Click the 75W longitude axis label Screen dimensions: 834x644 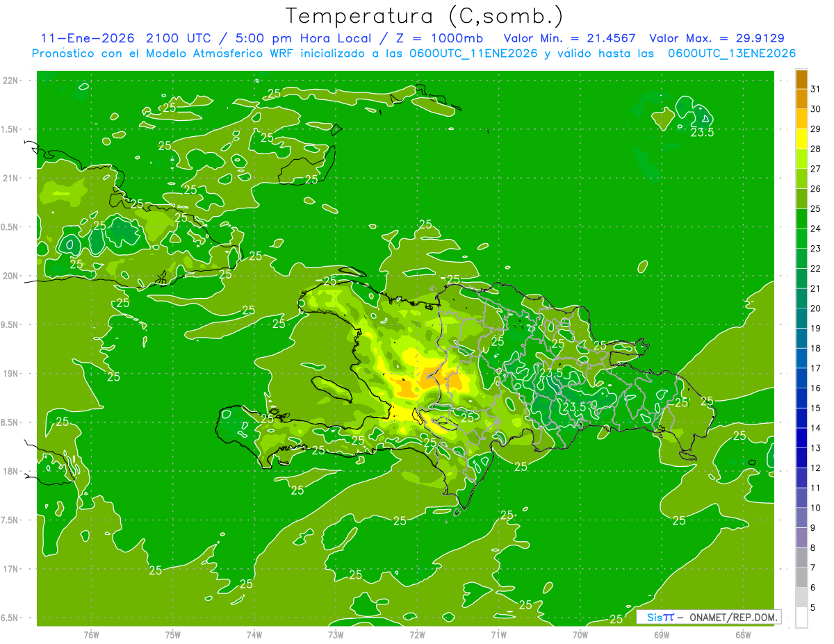173,634
